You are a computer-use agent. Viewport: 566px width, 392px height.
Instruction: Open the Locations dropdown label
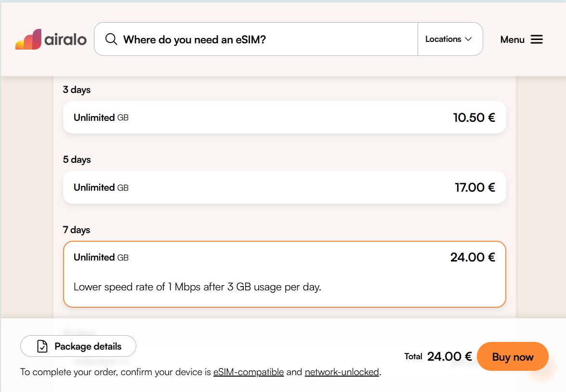click(443, 39)
